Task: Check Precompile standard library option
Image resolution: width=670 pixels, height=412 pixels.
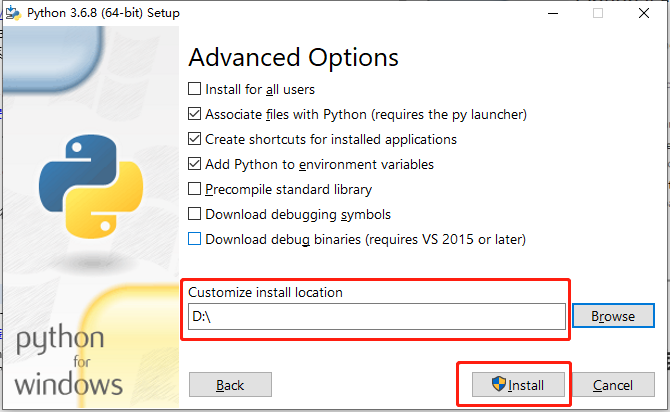Action: click(194, 189)
